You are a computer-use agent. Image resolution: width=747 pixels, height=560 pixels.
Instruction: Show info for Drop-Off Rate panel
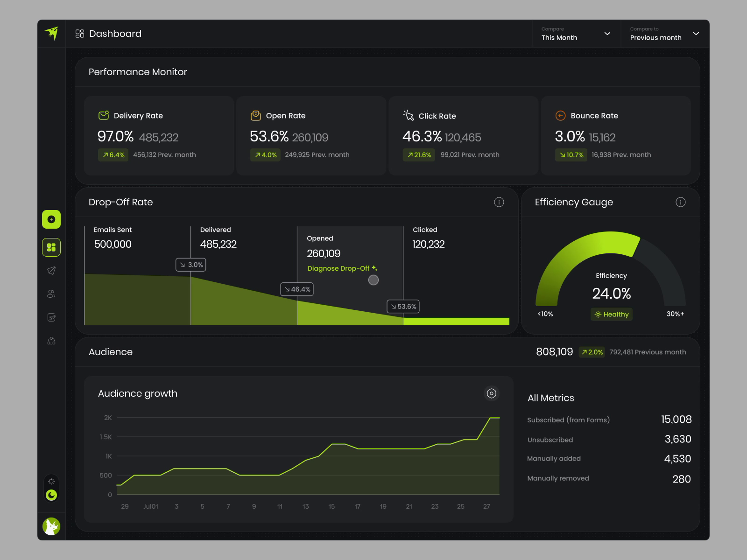tap(499, 202)
